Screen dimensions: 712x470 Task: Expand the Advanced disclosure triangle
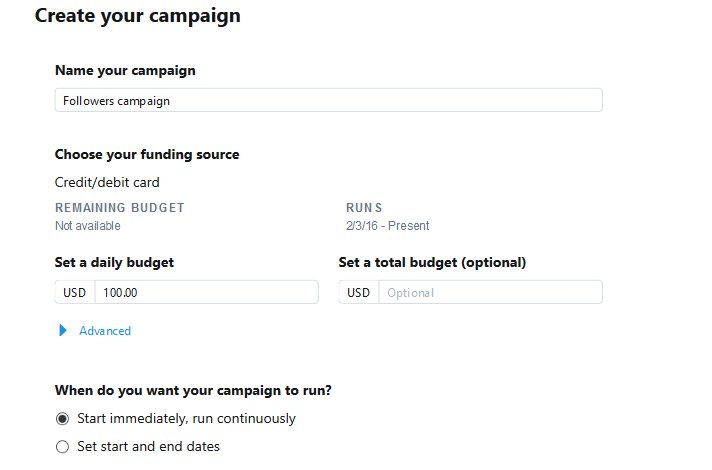pos(63,330)
